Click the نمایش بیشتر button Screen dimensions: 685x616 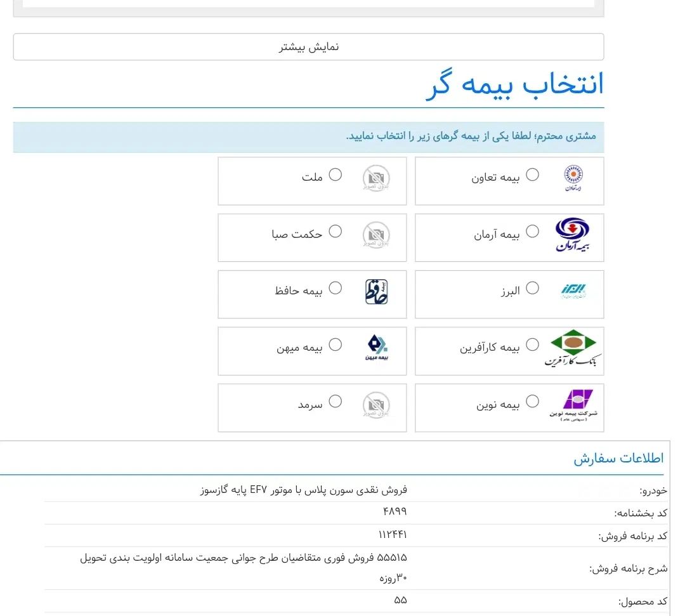(x=308, y=47)
